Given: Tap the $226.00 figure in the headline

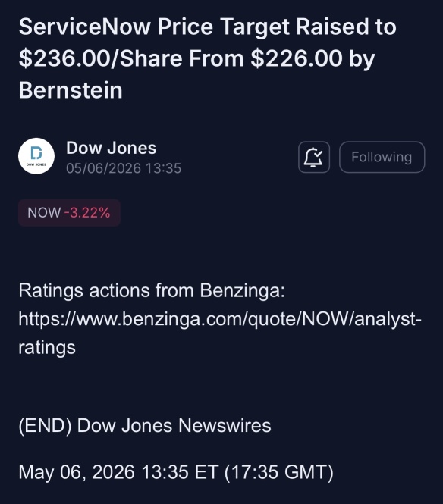Looking at the screenshot, I should click(297, 58).
